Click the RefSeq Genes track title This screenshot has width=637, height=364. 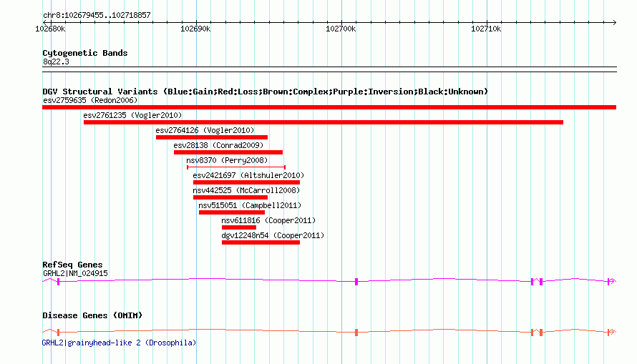72,265
